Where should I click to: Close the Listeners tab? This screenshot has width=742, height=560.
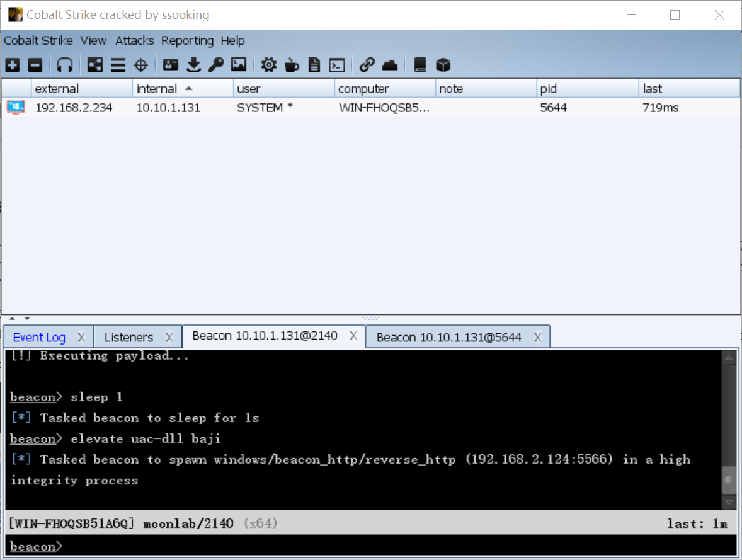pos(169,338)
